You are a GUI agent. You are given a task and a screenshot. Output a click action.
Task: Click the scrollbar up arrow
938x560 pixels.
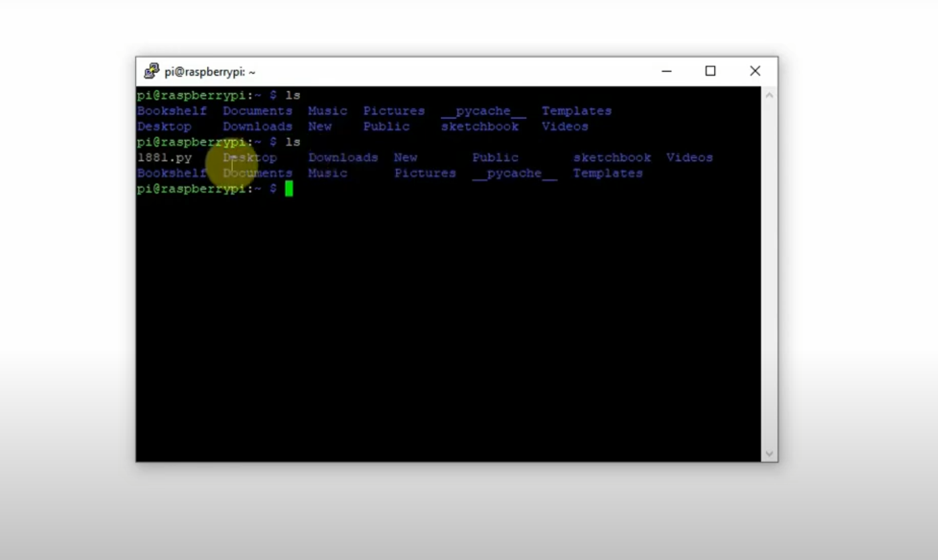tap(769, 94)
